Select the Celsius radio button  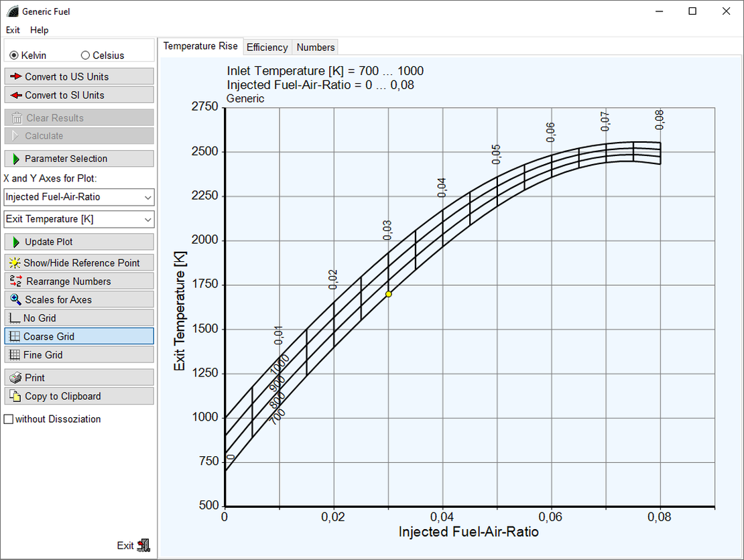click(x=85, y=56)
